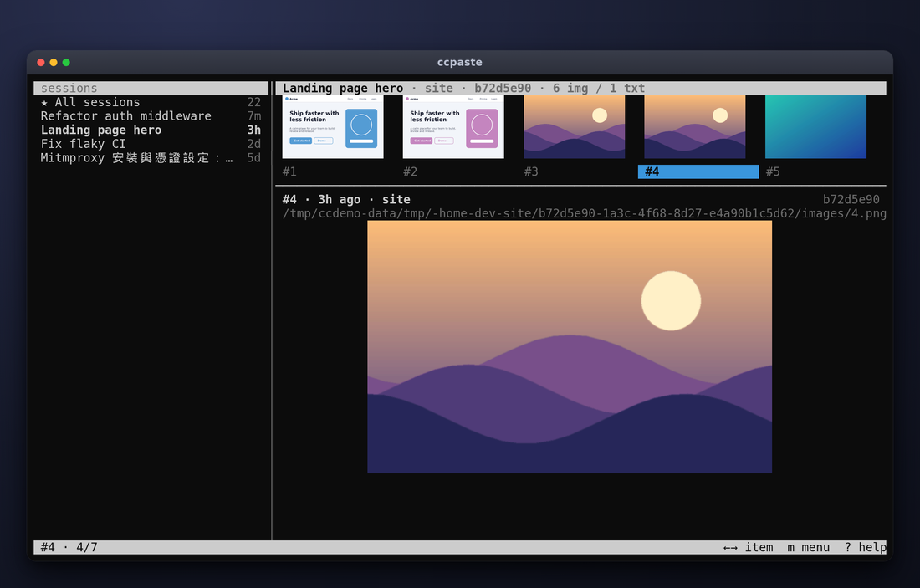
Task: Open the Fix flaky CI session
Action: pos(151,144)
